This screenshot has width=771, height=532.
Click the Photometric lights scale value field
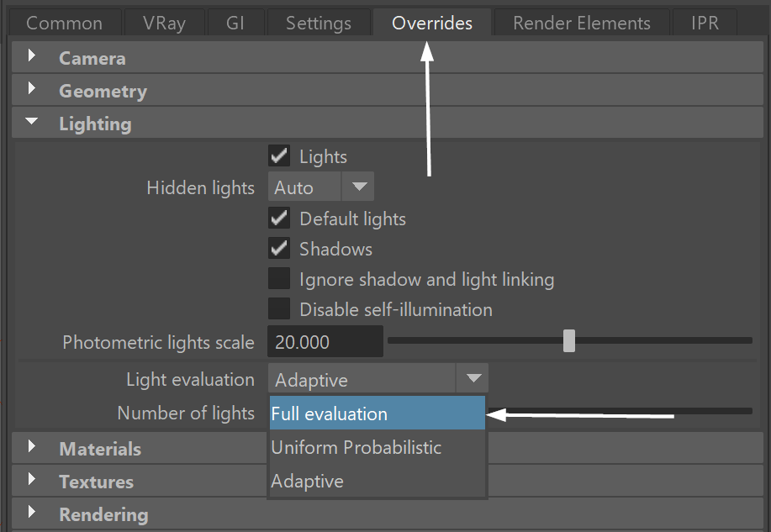click(325, 342)
